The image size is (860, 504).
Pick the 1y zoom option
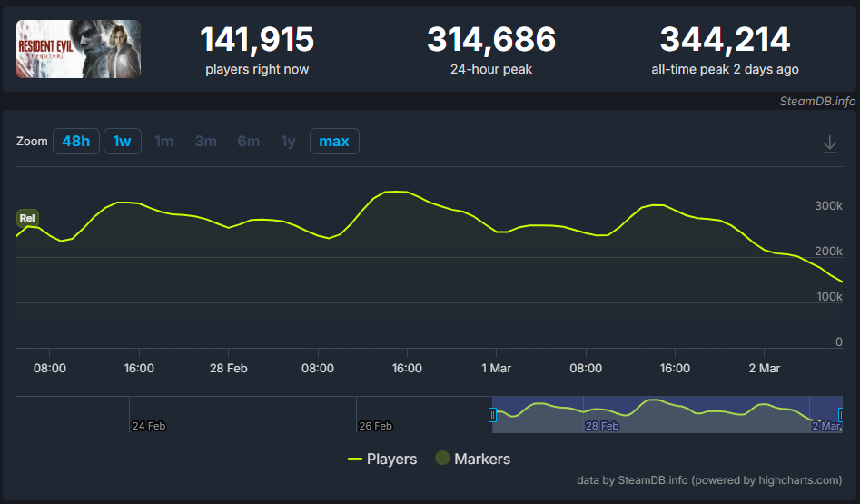pyautogui.click(x=288, y=142)
